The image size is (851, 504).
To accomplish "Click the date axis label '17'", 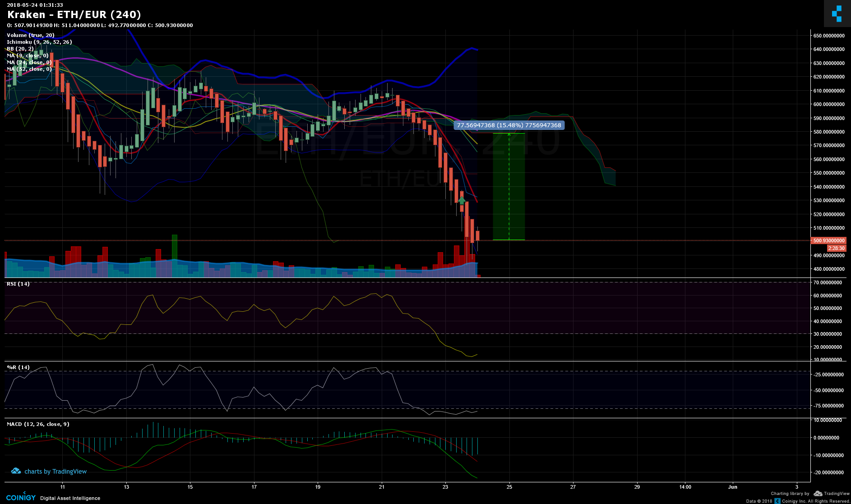I will point(254,487).
